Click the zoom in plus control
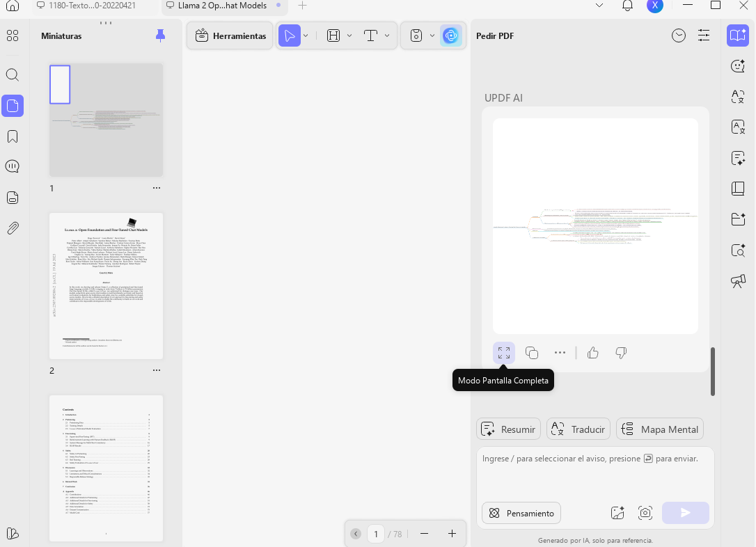Screen dimensions: 756x547 (452, 534)
